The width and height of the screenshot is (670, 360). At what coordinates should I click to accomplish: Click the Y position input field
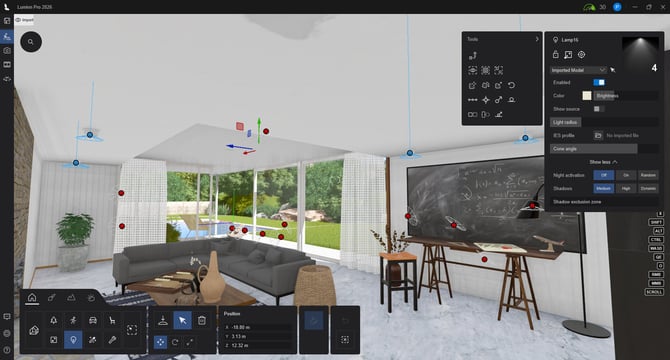point(258,336)
